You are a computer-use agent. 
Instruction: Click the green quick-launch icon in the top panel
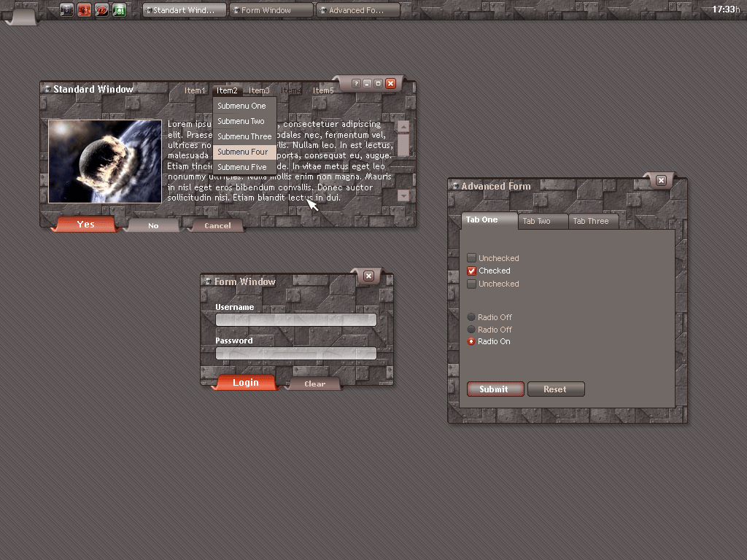click(x=119, y=10)
